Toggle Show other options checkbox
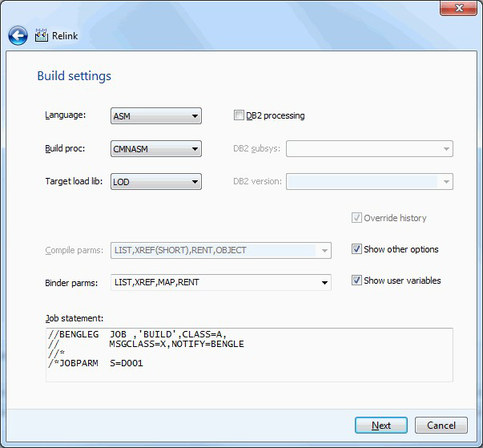 (356, 249)
